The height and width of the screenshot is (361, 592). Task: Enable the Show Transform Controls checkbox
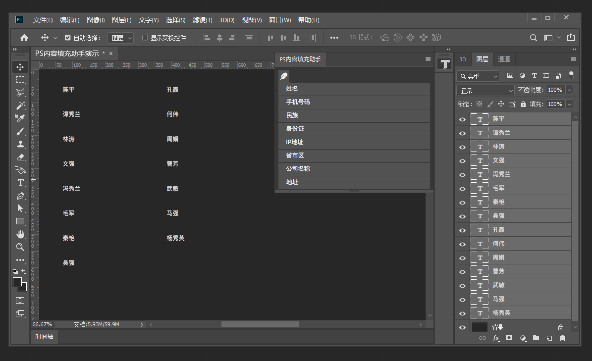tap(145, 38)
